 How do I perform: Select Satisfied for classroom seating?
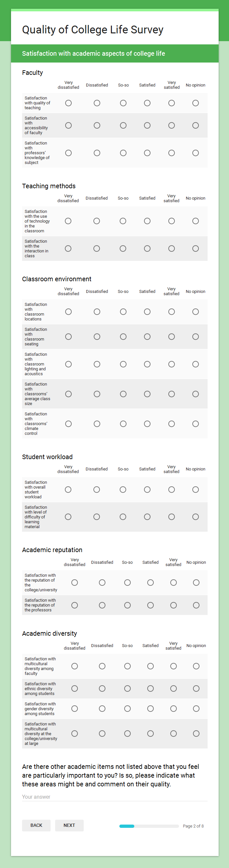(147, 337)
